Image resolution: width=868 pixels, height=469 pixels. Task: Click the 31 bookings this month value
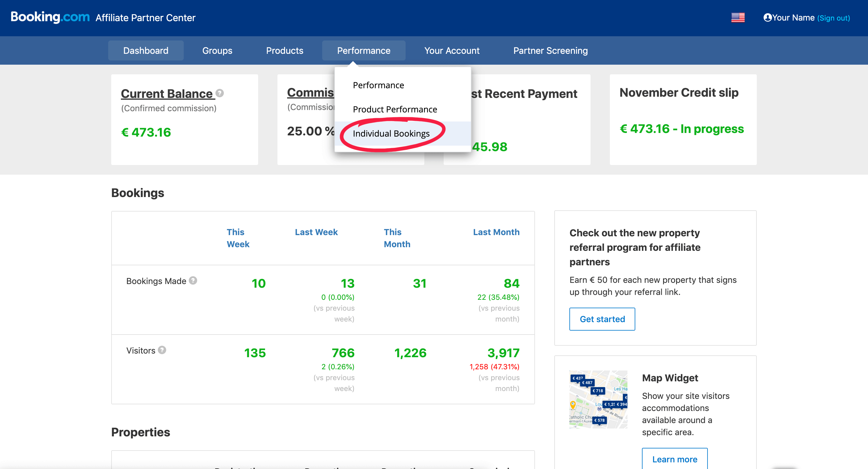point(419,283)
